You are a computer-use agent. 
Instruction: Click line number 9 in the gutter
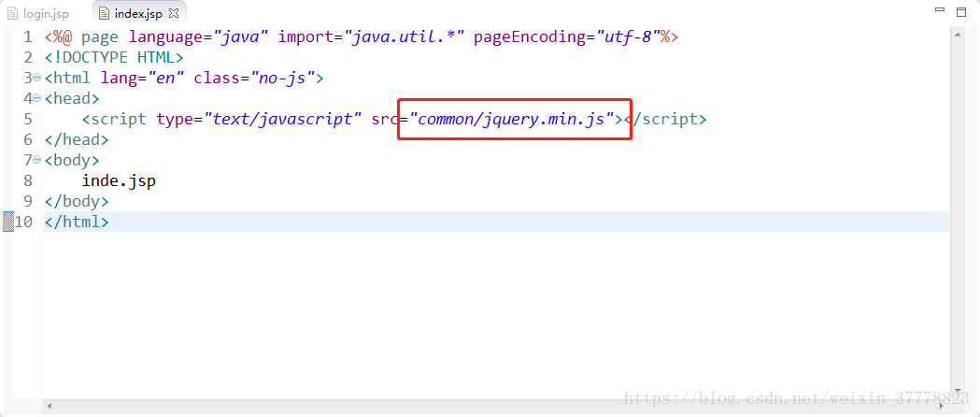point(27,201)
